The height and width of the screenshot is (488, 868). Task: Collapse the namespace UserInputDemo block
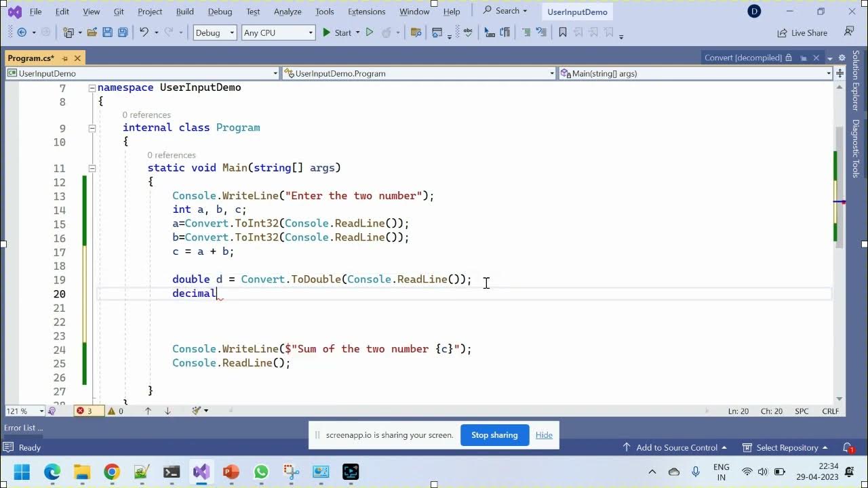point(92,88)
